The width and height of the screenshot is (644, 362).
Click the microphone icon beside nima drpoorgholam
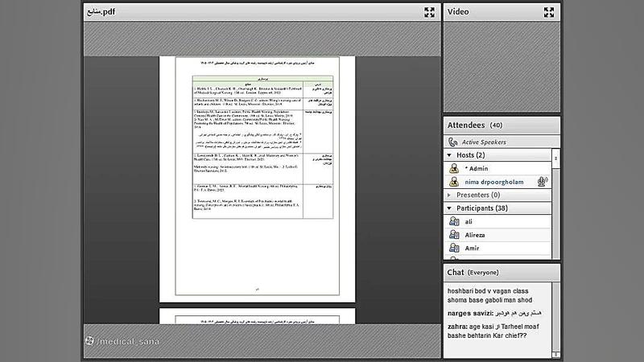(x=543, y=182)
